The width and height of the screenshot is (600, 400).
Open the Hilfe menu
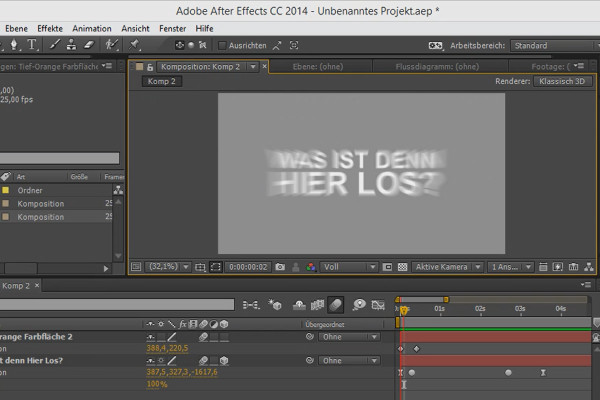(204, 29)
